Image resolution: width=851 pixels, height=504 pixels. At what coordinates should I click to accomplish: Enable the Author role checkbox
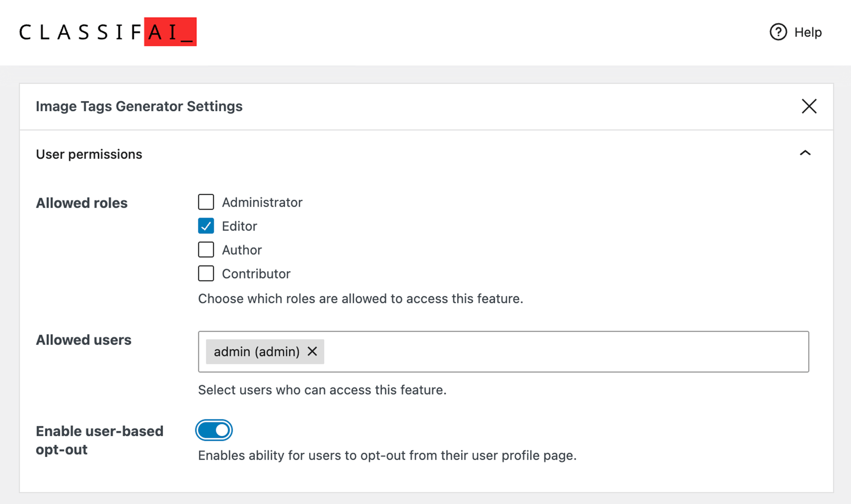[x=206, y=250]
